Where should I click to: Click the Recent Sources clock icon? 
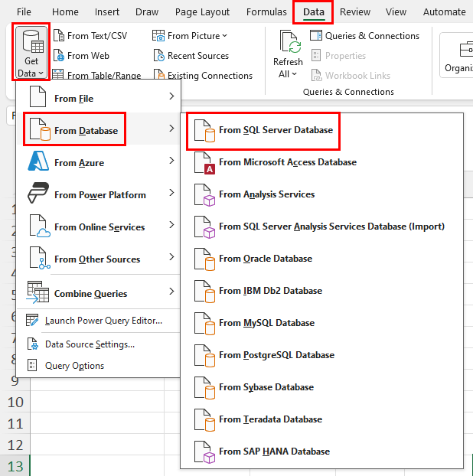158,56
